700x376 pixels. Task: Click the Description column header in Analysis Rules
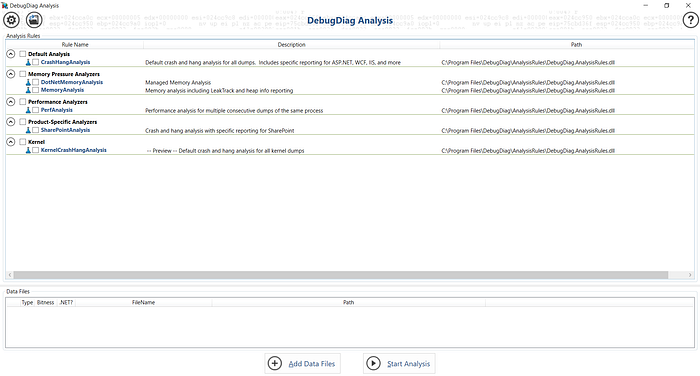point(292,45)
